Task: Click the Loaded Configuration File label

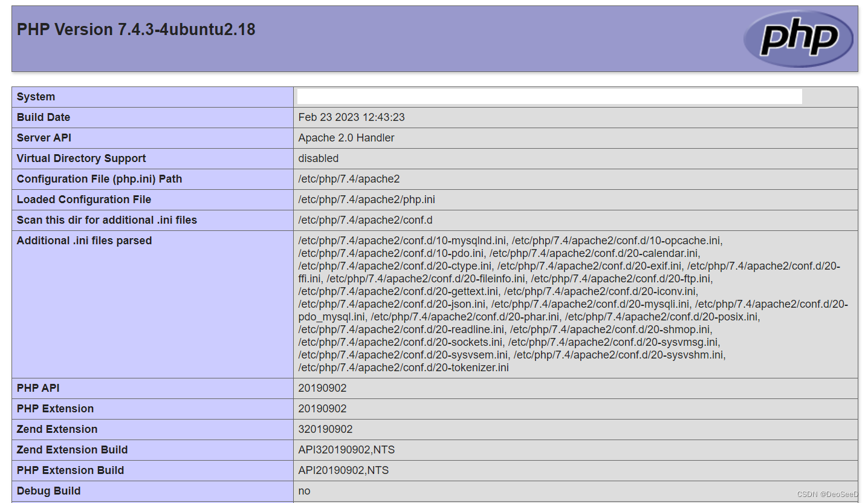Action: pyautogui.click(x=84, y=200)
